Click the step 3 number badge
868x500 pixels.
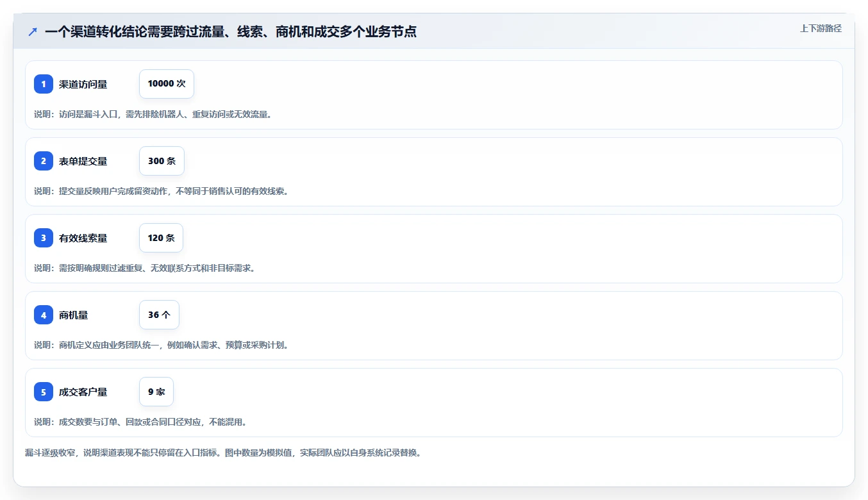44,238
